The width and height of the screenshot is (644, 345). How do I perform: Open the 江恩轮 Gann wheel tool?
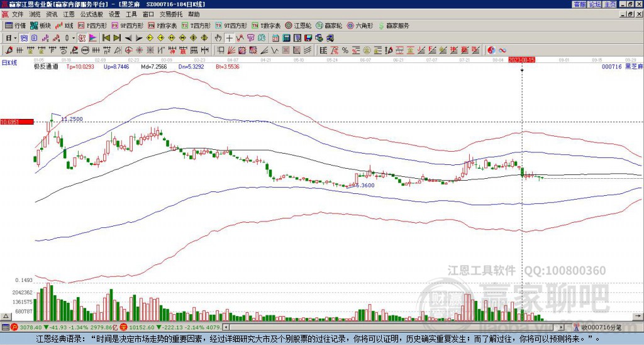(x=299, y=26)
